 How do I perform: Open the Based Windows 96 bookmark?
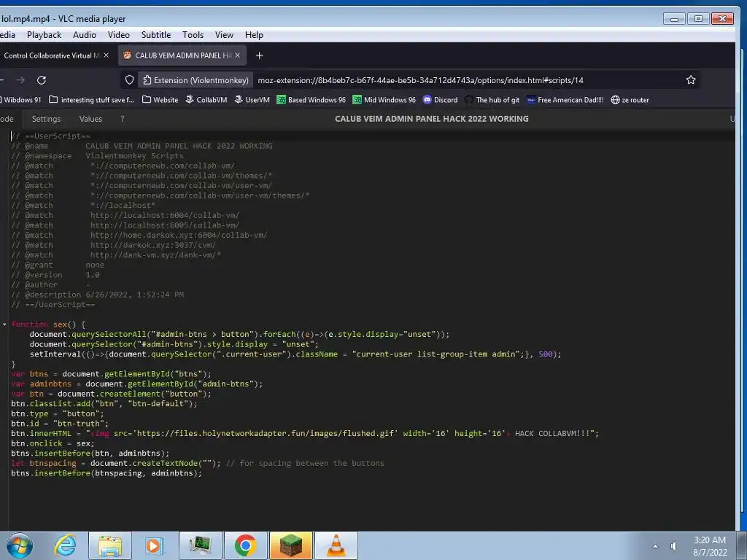pyautogui.click(x=311, y=100)
